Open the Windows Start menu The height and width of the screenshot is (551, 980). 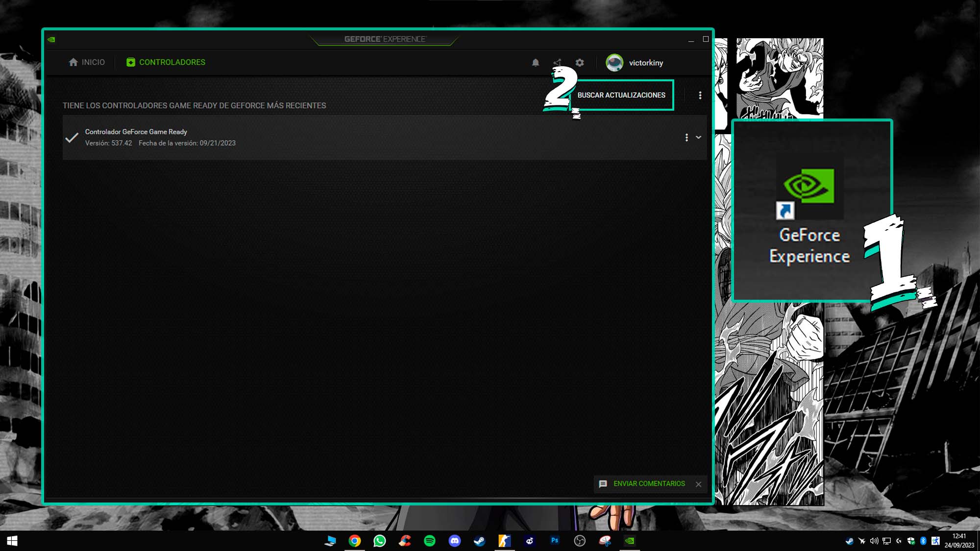12,541
